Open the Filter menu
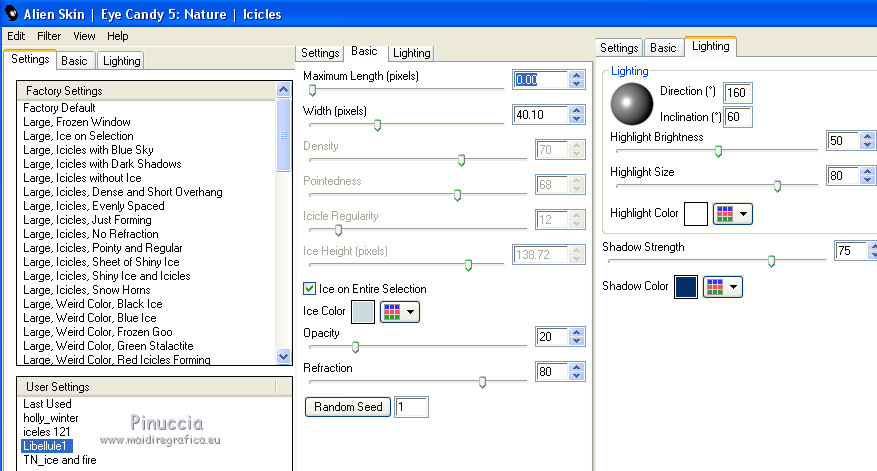The width and height of the screenshot is (877, 471). [x=49, y=36]
